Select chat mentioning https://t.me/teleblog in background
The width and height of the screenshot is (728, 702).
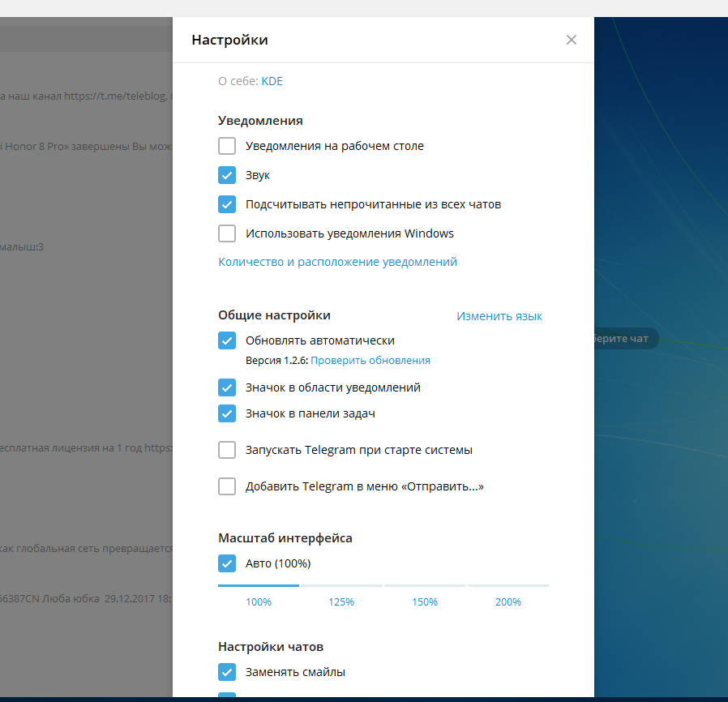[86, 96]
